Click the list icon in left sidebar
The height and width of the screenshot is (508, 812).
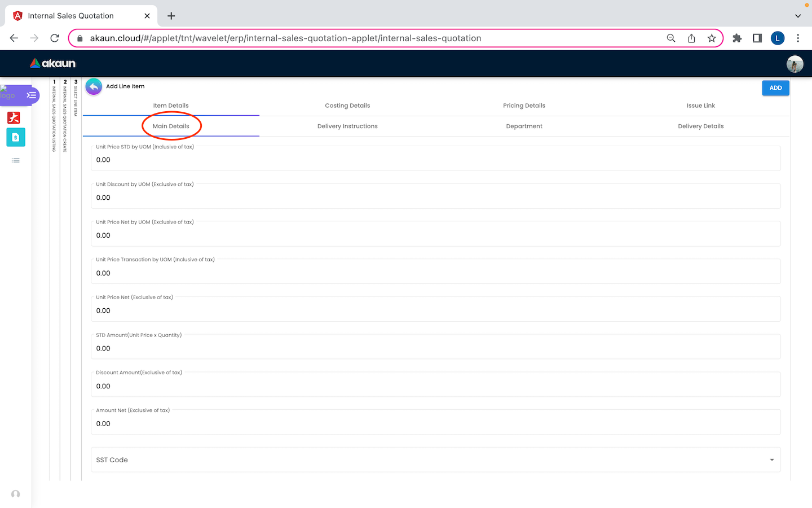pos(16,161)
